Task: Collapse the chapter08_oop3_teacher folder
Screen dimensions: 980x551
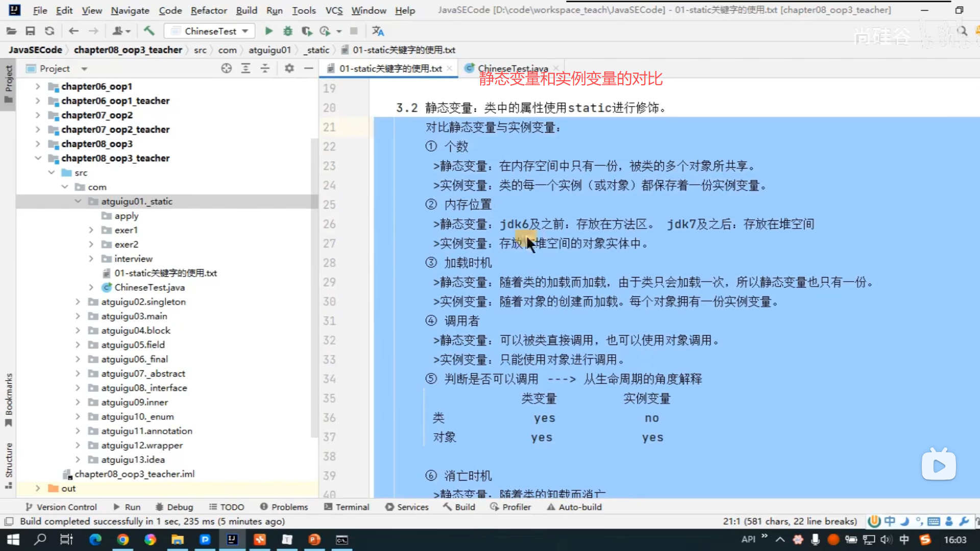Action: pos(38,158)
